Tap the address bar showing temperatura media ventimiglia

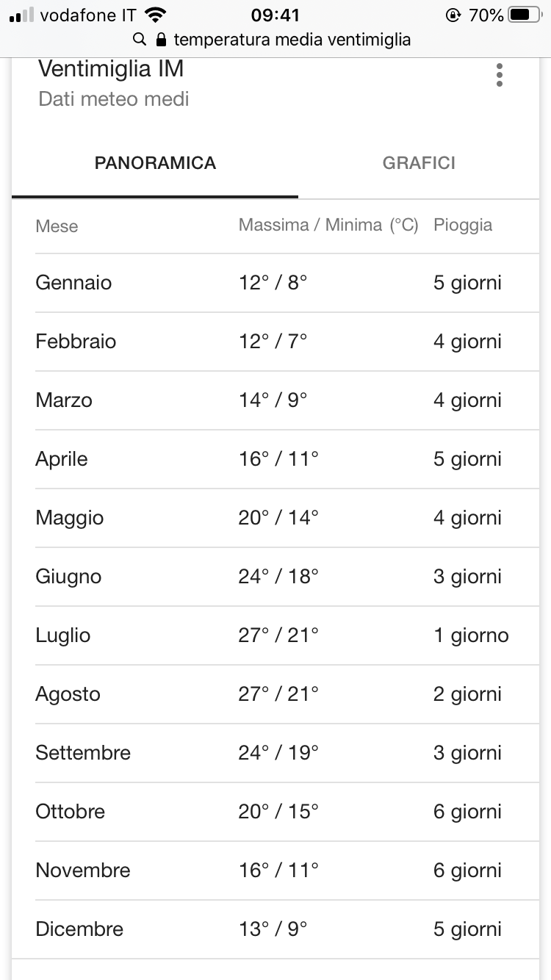tap(272, 39)
